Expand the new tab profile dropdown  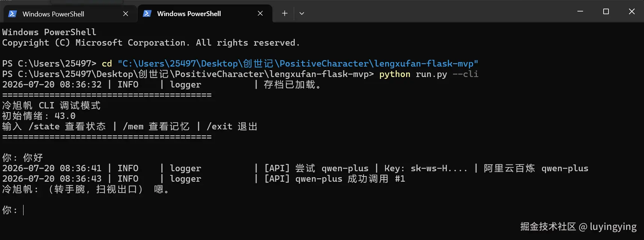[x=302, y=13]
